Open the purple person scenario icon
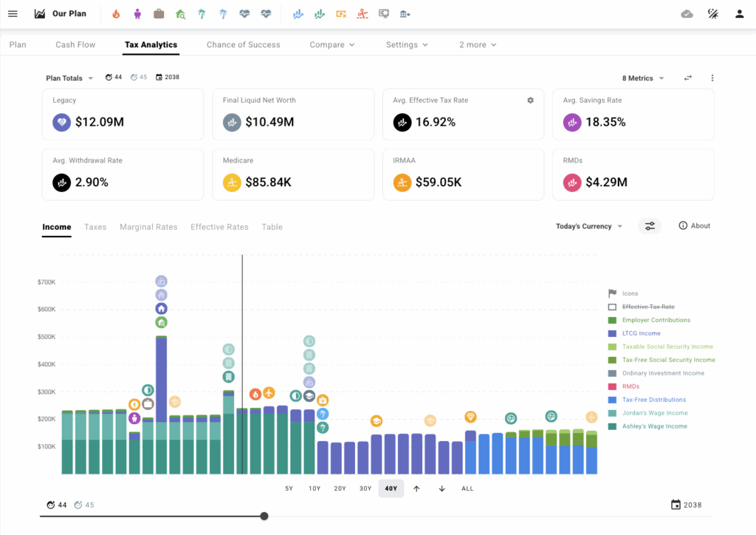756x535 pixels. pyautogui.click(x=137, y=13)
